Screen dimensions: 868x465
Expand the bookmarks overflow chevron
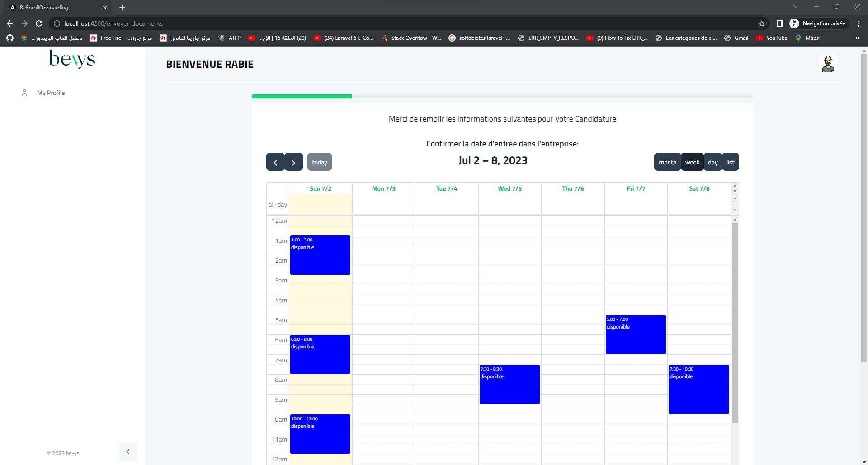coord(857,38)
